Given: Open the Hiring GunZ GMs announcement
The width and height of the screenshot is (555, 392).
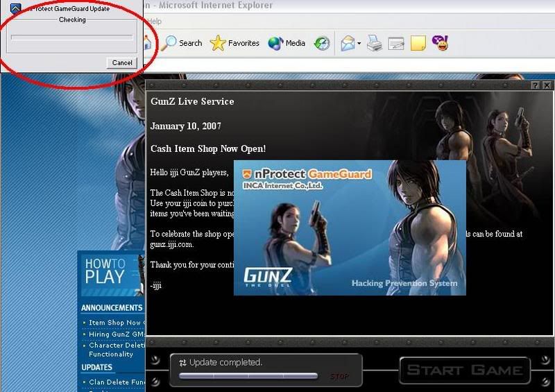Looking at the screenshot, I should click(x=117, y=334).
